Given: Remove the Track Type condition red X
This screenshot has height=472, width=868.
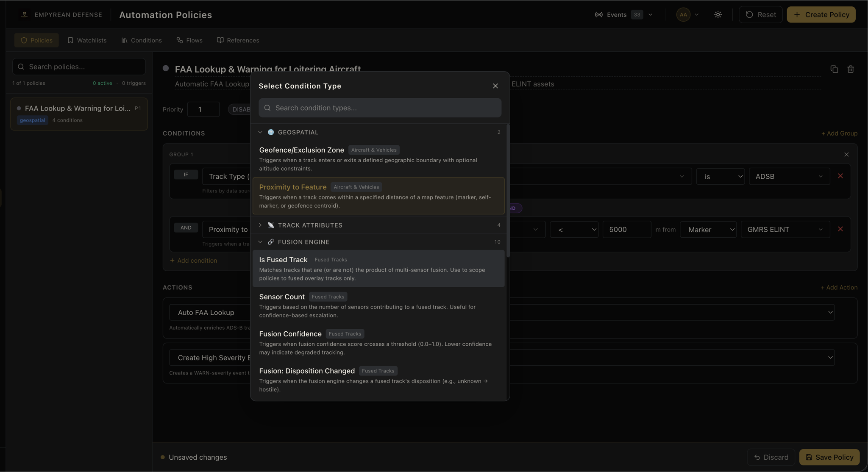Looking at the screenshot, I should tap(840, 176).
